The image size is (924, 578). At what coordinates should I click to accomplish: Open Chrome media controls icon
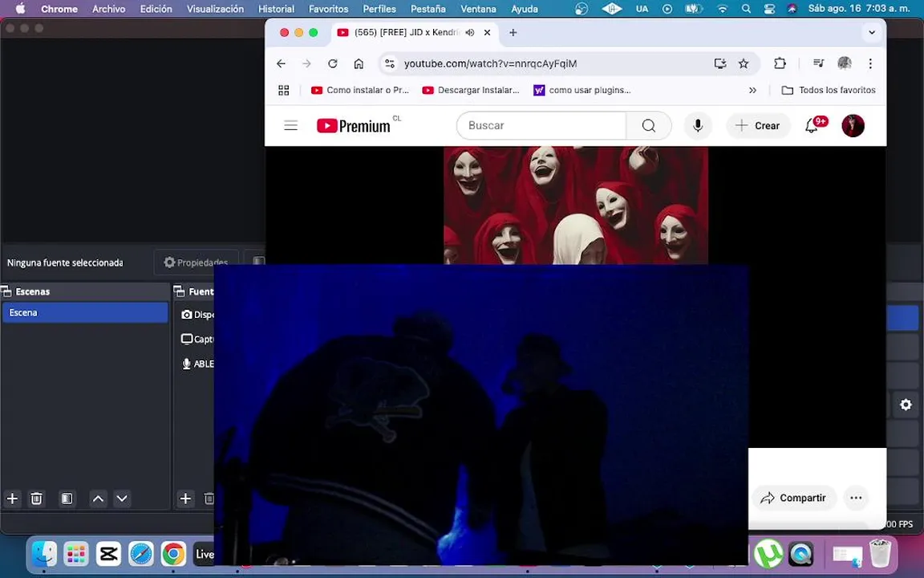pyautogui.click(x=818, y=63)
